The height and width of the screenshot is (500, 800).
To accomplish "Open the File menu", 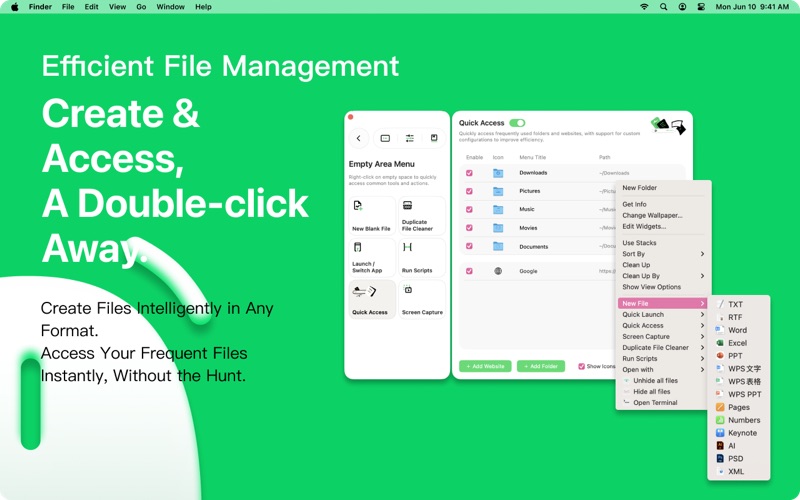I will coord(68,7).
